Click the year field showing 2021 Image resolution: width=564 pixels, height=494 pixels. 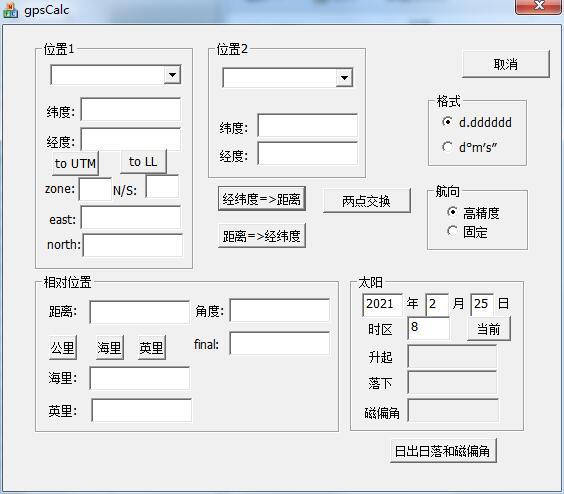point(382,305)
